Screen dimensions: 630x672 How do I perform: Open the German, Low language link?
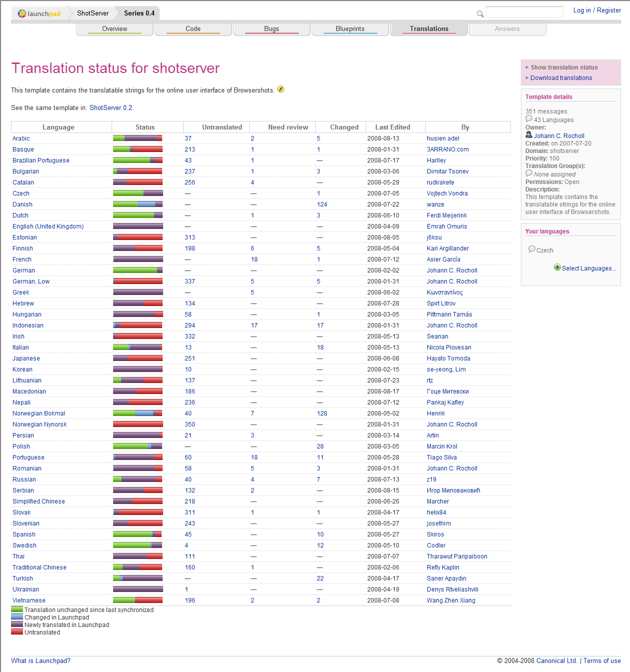[x=31, y=281]
